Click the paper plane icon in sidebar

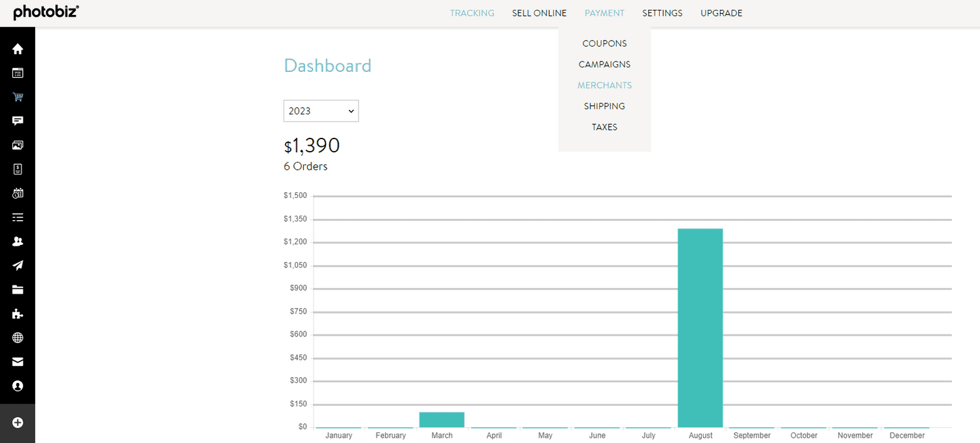(x=18, y=265)
